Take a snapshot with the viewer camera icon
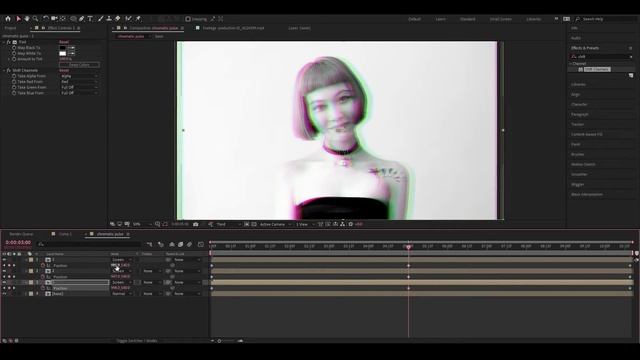The height and width of the screenshot is (360, 640). [196, 224]
